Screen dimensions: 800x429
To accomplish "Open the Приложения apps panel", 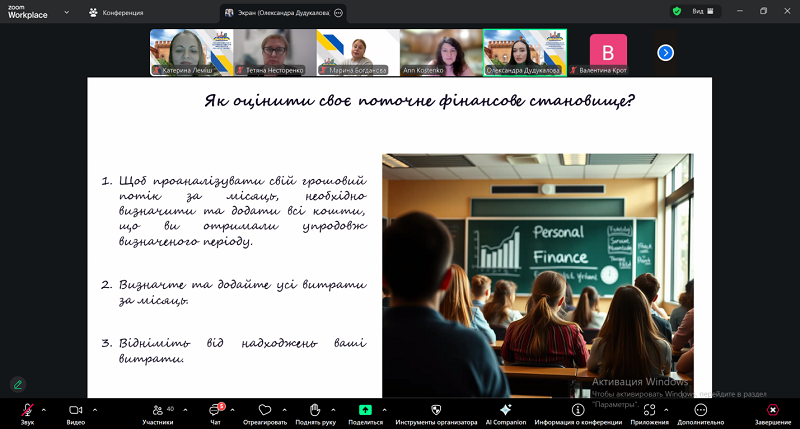I will coord(649,410).
